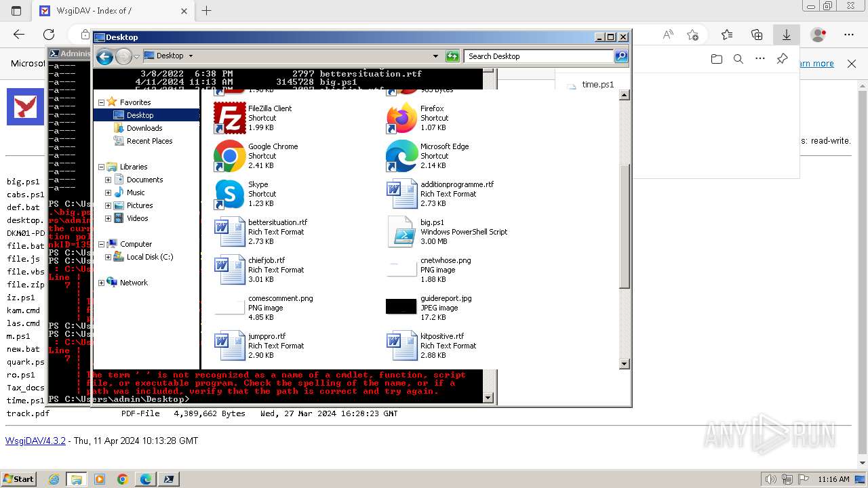Open Microsoft Edge shortcut icon

pos(401,155)
